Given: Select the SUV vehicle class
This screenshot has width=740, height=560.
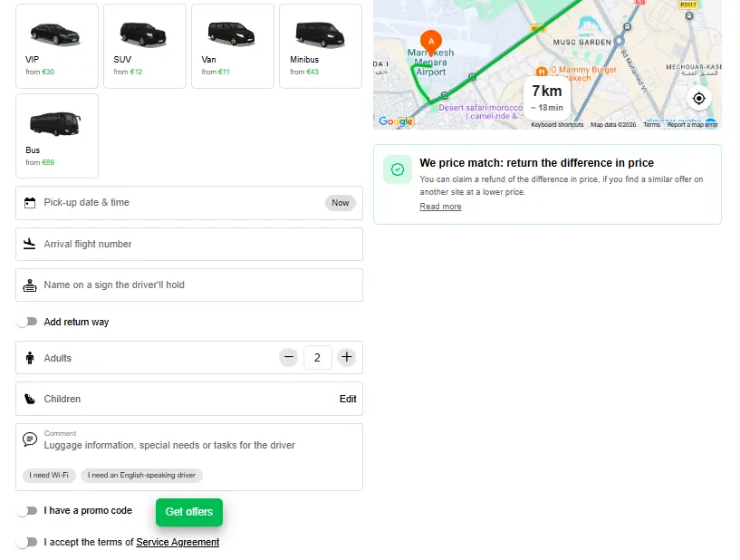Looking at the screenshot, I should (x=144, y=45).
